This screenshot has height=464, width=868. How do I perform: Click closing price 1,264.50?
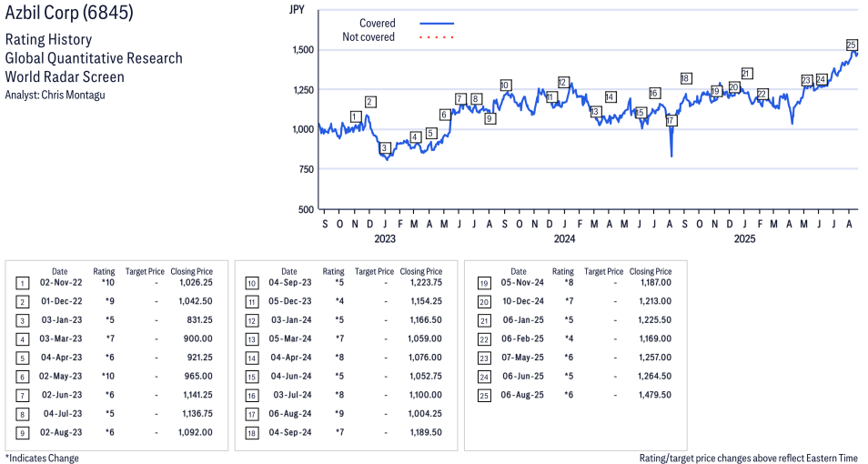[x=655, y=377]
